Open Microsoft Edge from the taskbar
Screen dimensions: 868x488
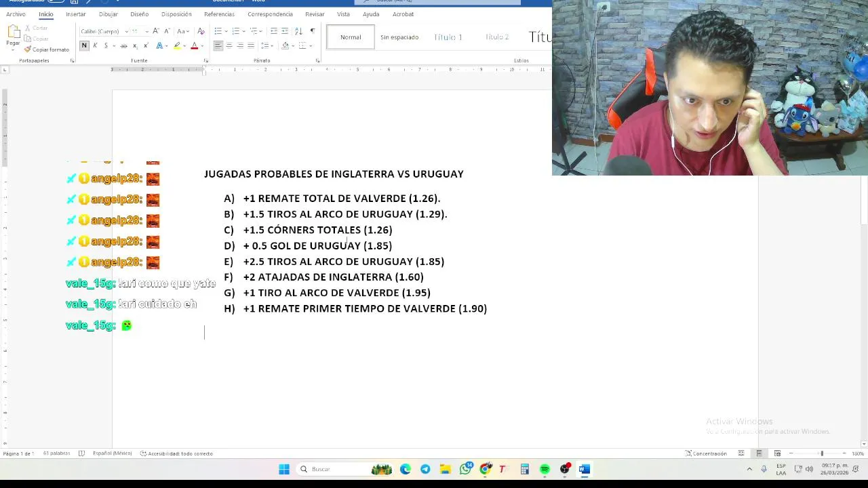(x=406, y=469)
